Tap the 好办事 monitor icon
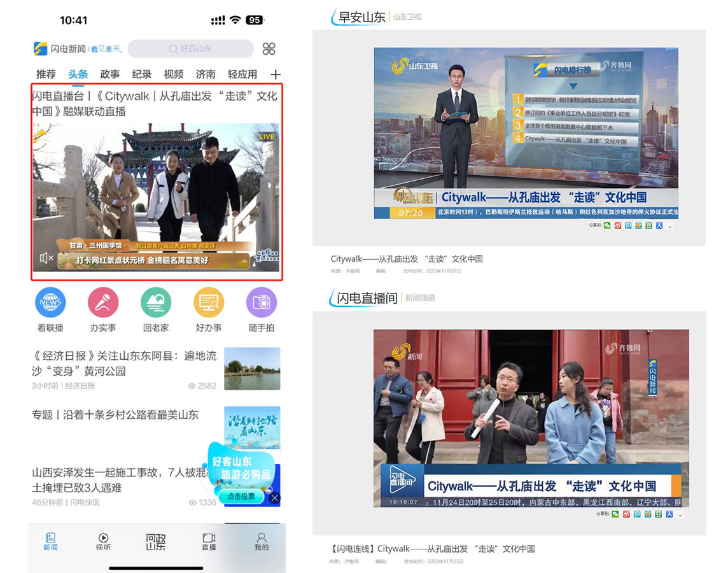This screenshot has height=573, width=728. (209, 302)
